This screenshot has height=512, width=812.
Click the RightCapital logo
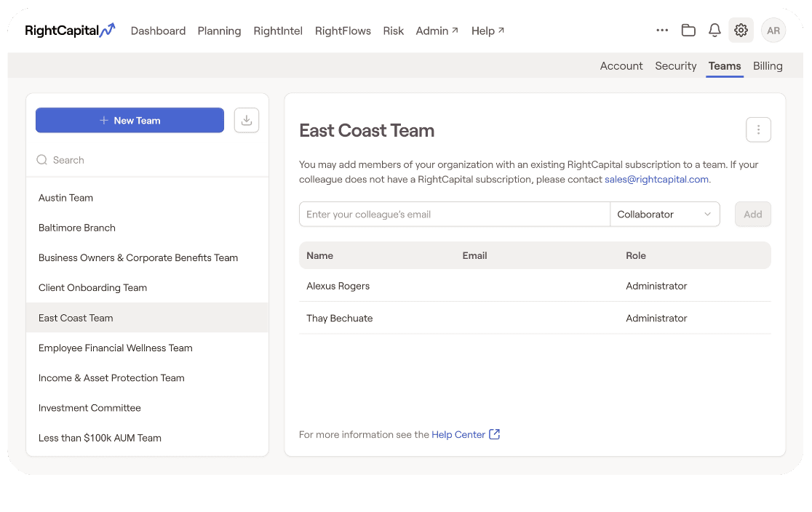[x=70, y=31]
